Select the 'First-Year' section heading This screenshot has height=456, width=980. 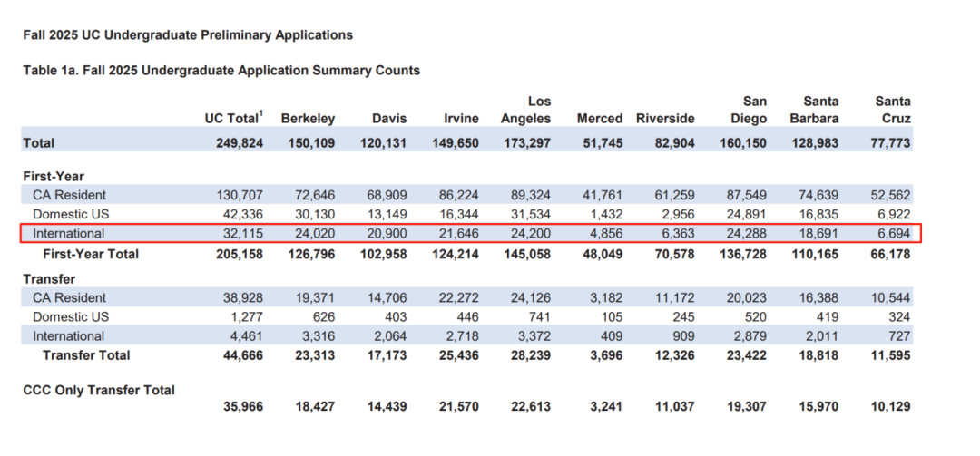54,176
